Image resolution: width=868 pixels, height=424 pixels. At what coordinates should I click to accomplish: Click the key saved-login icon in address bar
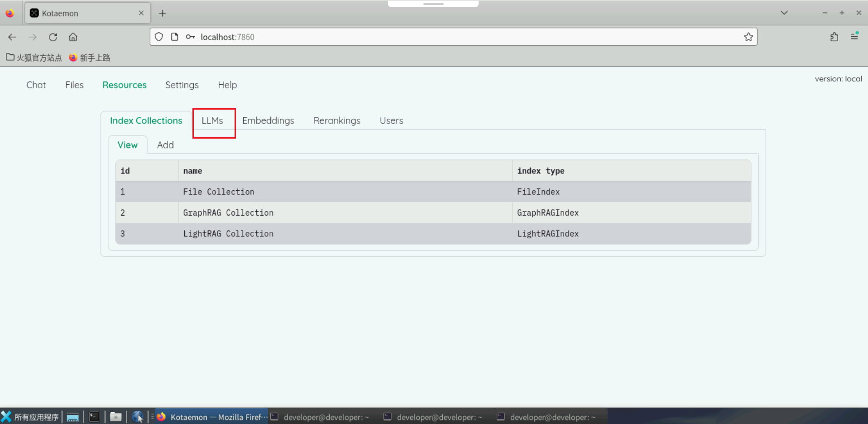coord(190,37)
